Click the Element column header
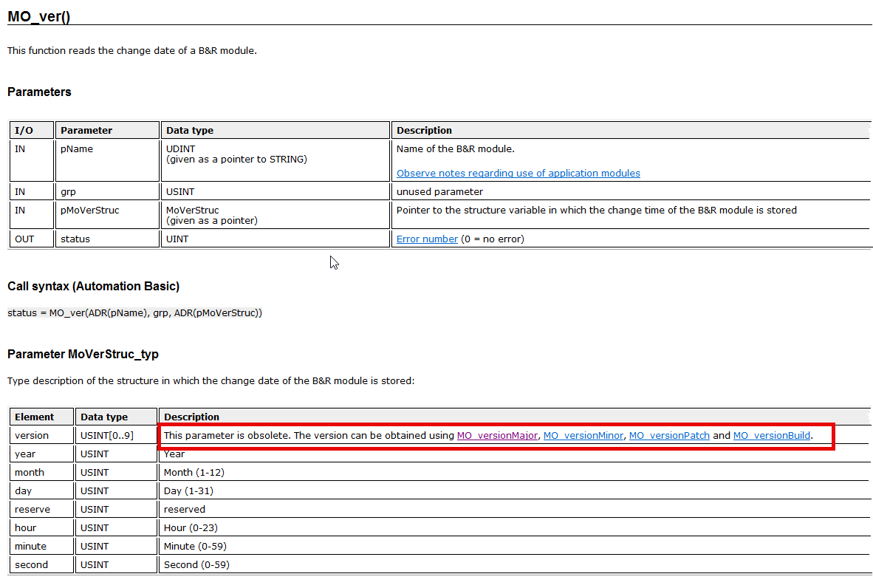Viewport: 873px width, 588px height. pos(42,417)
